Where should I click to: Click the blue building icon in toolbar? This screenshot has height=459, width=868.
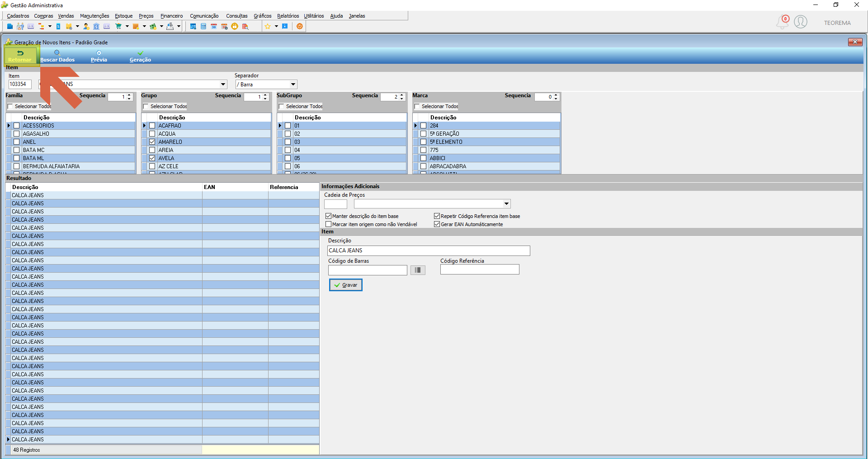pyautogui.click(x=10, y=26)
